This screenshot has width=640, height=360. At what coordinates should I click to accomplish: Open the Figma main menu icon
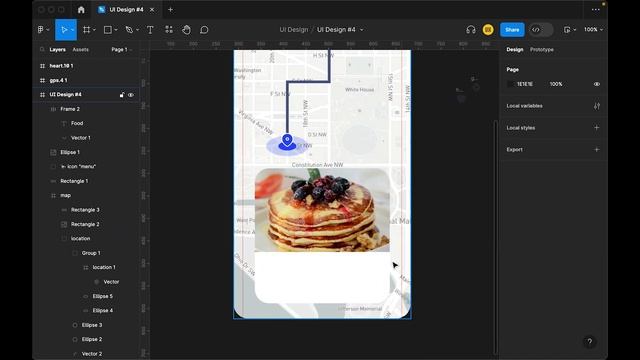click(41, 29)
